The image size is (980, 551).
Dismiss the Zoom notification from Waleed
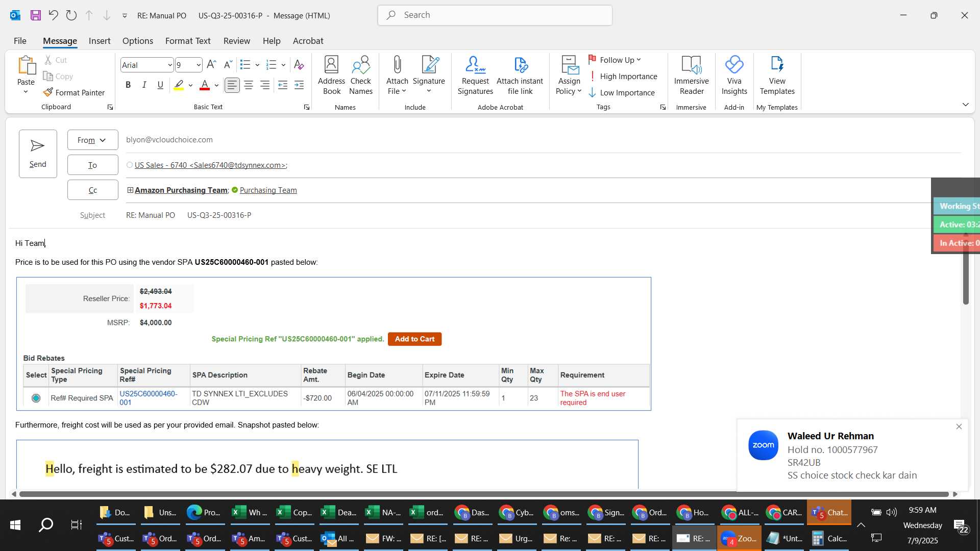[959, 427]
